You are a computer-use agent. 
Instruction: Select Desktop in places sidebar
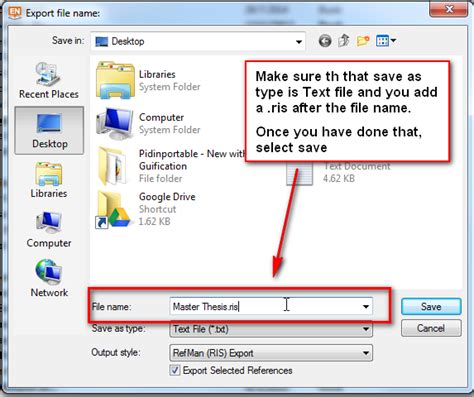click(49, 130)
